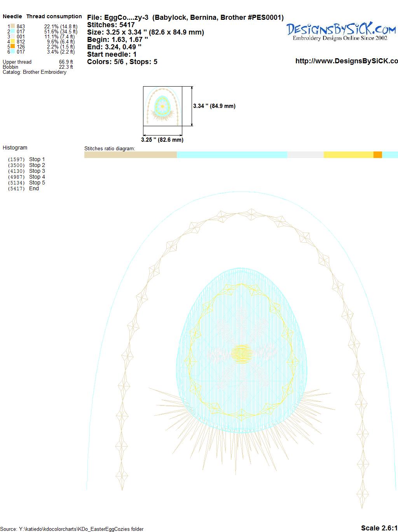Select the End entry at 5417 stitches

(34, 188)
